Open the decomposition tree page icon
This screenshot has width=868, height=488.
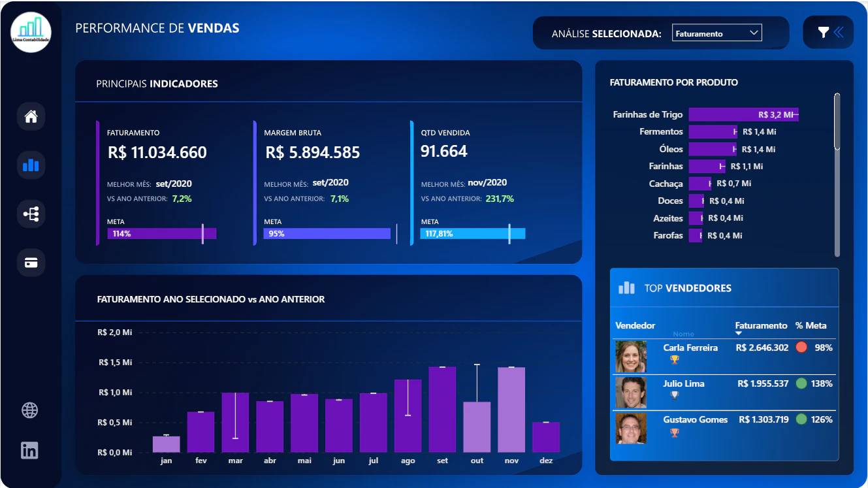click(x=31, y=214)
